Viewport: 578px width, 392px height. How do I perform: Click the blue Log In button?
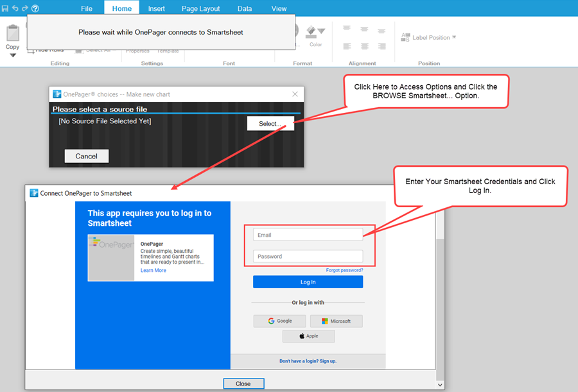pyautogui.click(x=308, y=282)
